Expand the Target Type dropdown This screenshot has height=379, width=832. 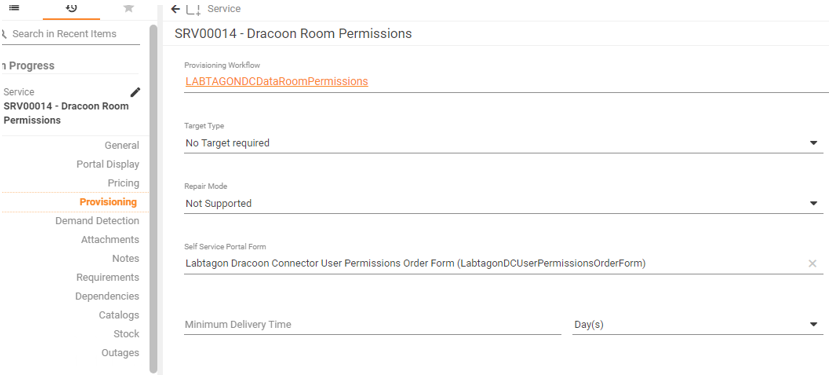tap(813, 143)
